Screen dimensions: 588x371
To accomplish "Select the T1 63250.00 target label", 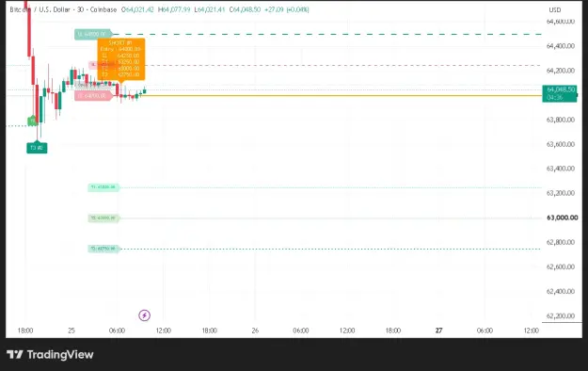I will (x=103, y=187).
